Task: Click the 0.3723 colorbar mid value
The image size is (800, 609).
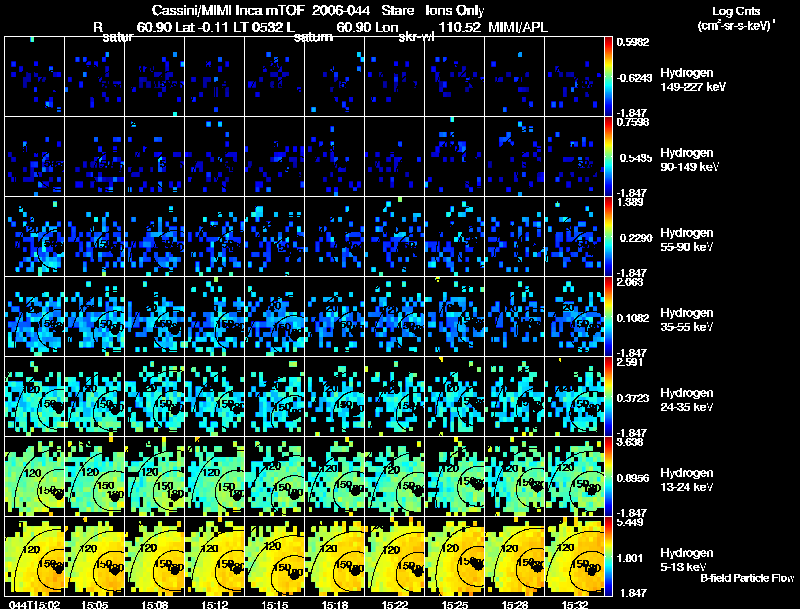Action: (633, 398)
